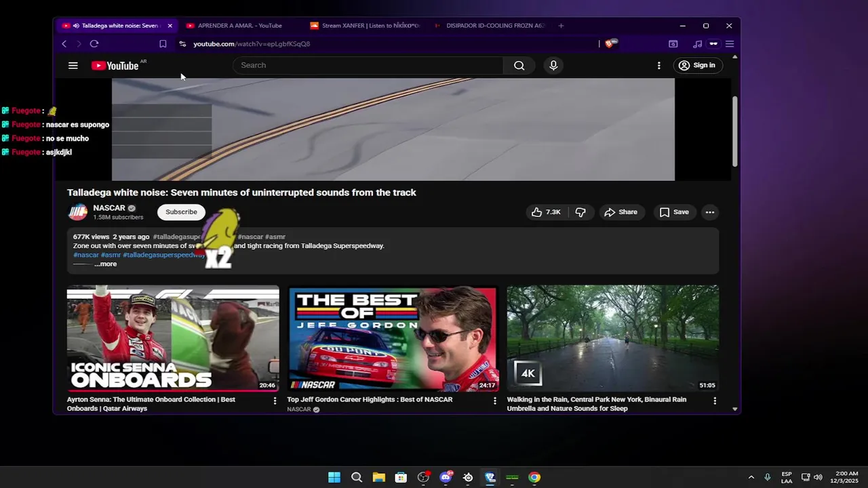Open File Explorer from taskbar

tap(378, 477)
